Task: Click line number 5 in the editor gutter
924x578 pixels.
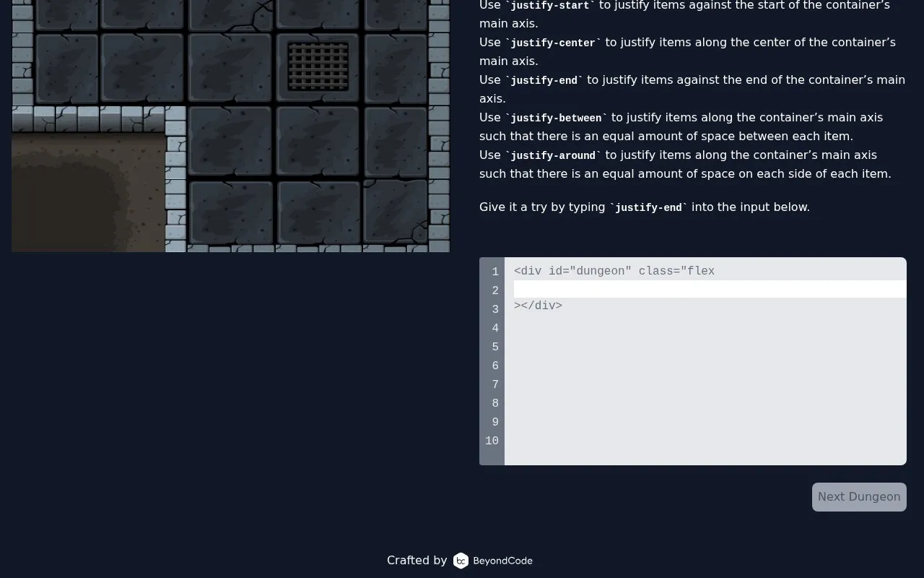Action: tap(495, 347)
